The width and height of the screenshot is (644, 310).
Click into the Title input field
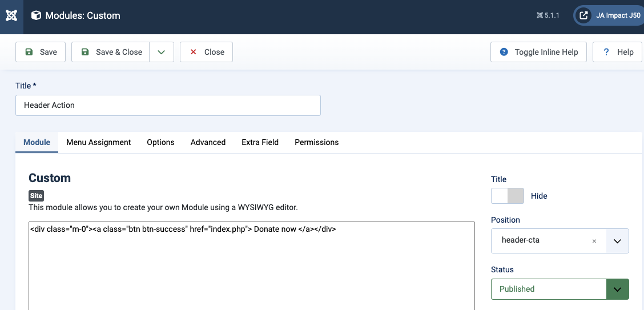point(168,105)
